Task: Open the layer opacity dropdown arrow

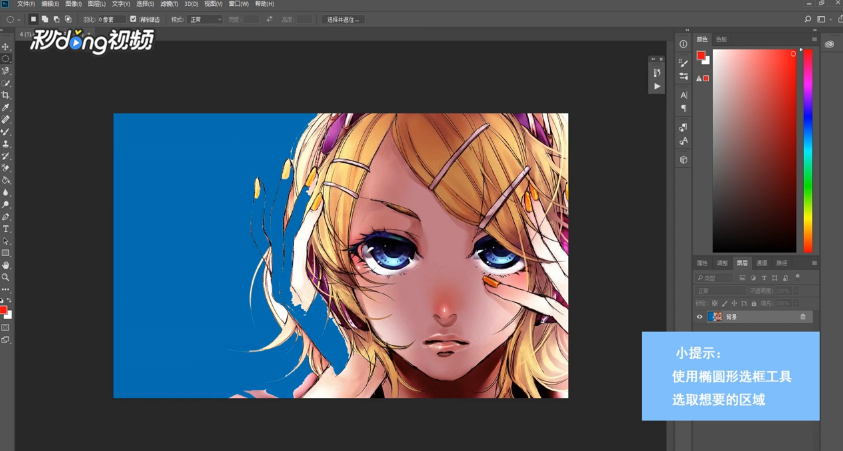Action: (x=795, y=291)
